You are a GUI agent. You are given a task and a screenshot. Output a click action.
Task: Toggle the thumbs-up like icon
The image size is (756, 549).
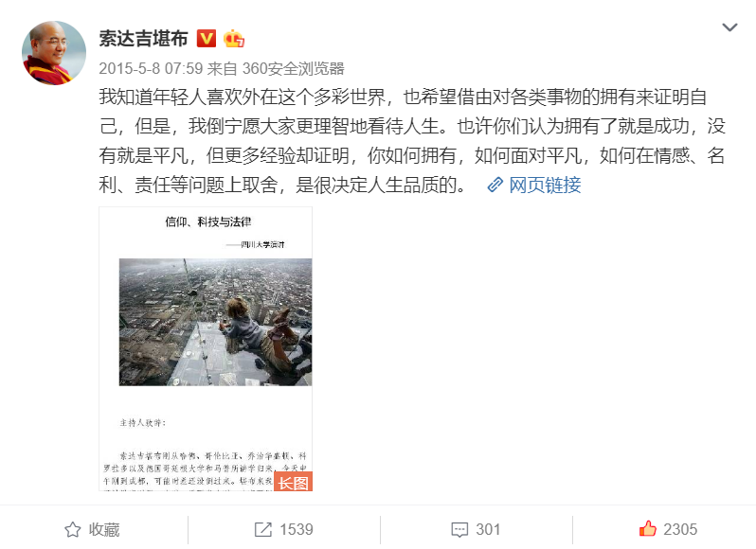coord(647,529)
